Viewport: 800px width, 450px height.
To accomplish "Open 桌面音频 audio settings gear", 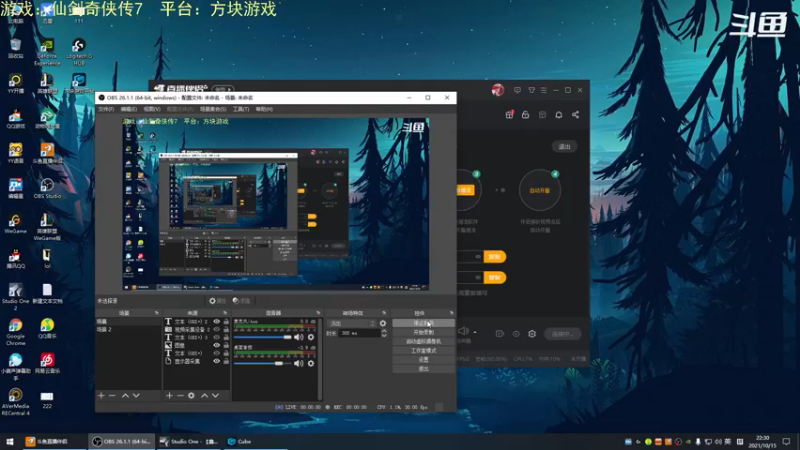I will click(311, 363).
